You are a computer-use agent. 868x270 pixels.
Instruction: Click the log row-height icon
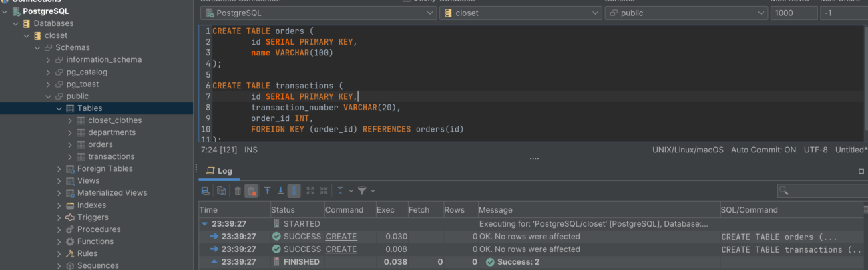(x=340, y=191)
